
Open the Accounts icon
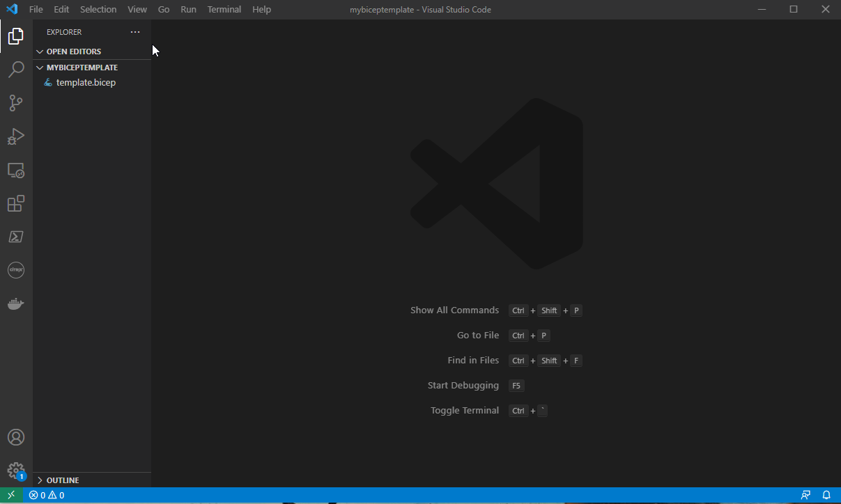[16, 437]
